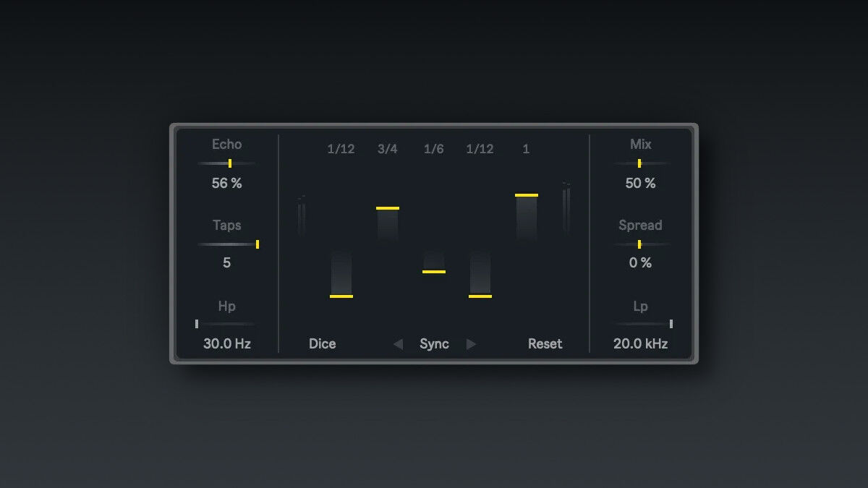
Task: Click the Lp filter slider handle
Action: [x=671, y=324]
